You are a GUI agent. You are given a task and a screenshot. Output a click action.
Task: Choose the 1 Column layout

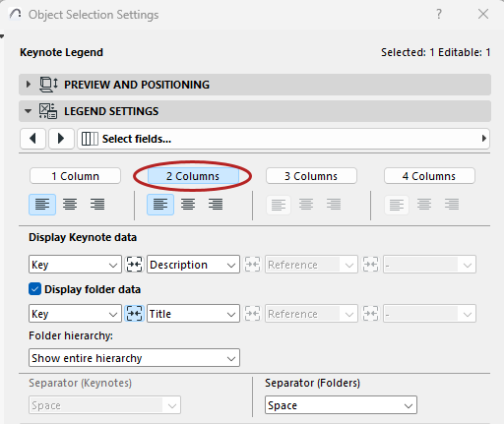click(x=75, y=176)
